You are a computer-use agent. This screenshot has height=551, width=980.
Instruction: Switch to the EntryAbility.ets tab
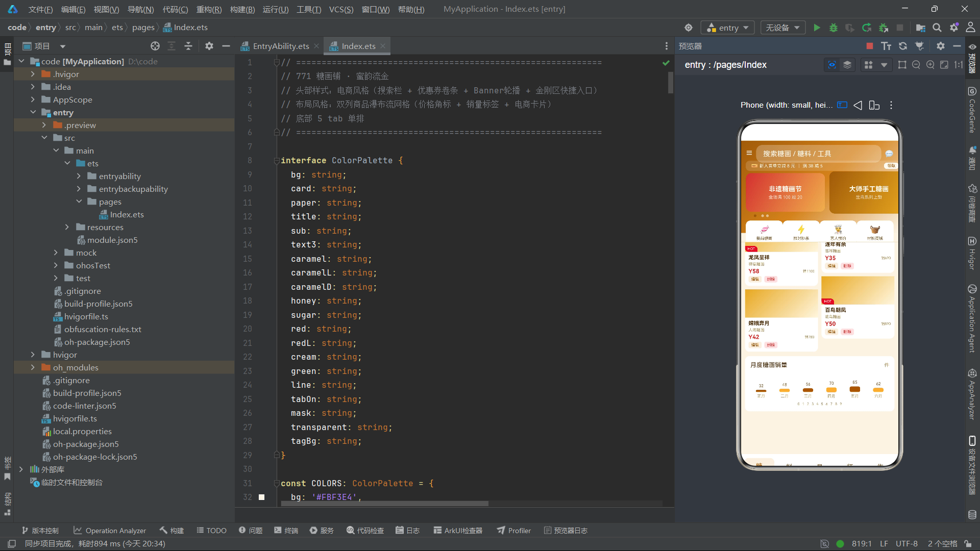(x=280, y=46)
